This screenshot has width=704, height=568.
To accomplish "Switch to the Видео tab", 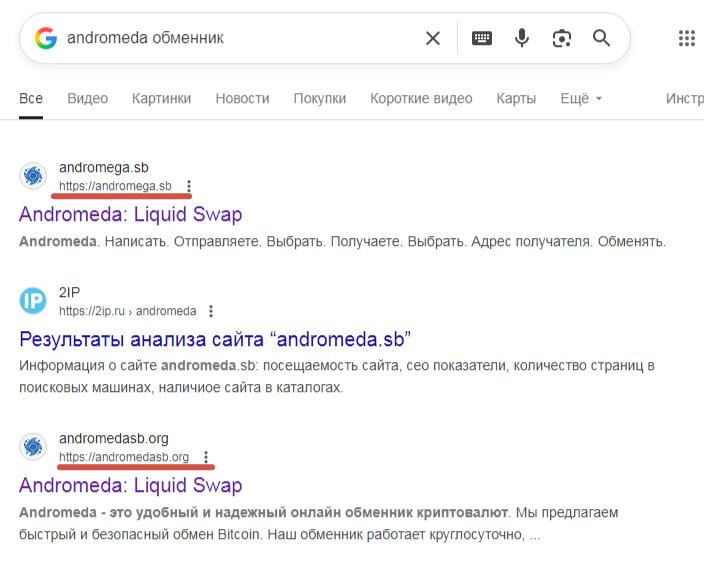I will pos(88,98).
